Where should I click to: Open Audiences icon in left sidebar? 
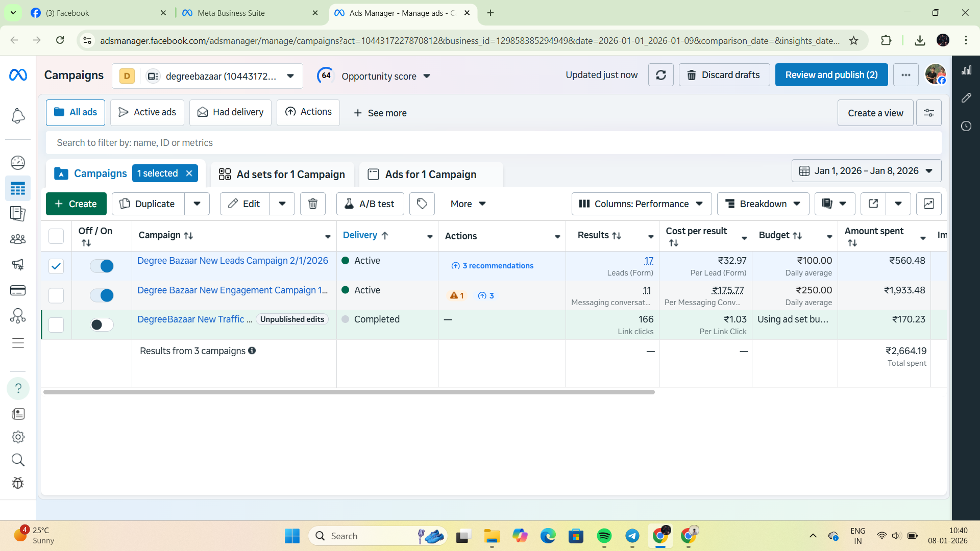tap(18, 239)
